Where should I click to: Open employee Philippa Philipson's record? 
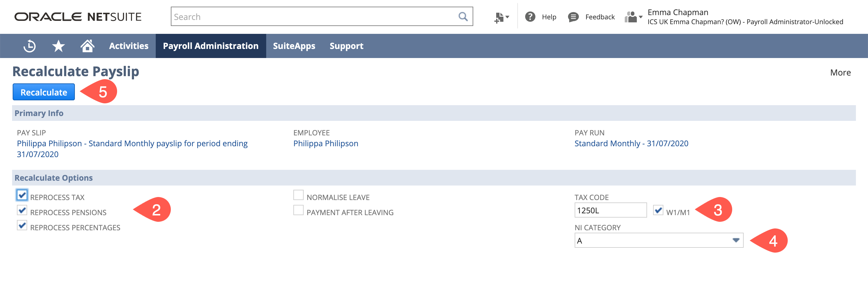(325, 143)
